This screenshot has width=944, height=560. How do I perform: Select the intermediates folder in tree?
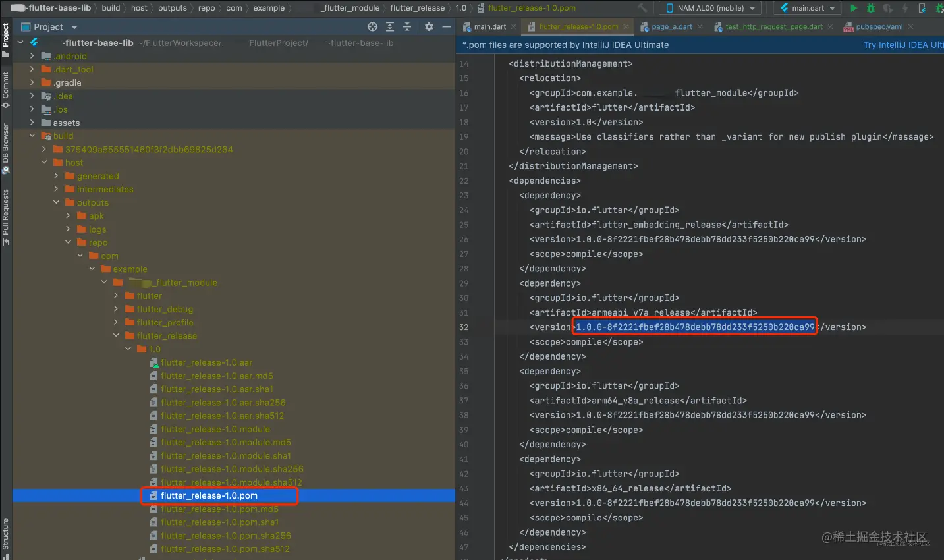pos(105,189)
